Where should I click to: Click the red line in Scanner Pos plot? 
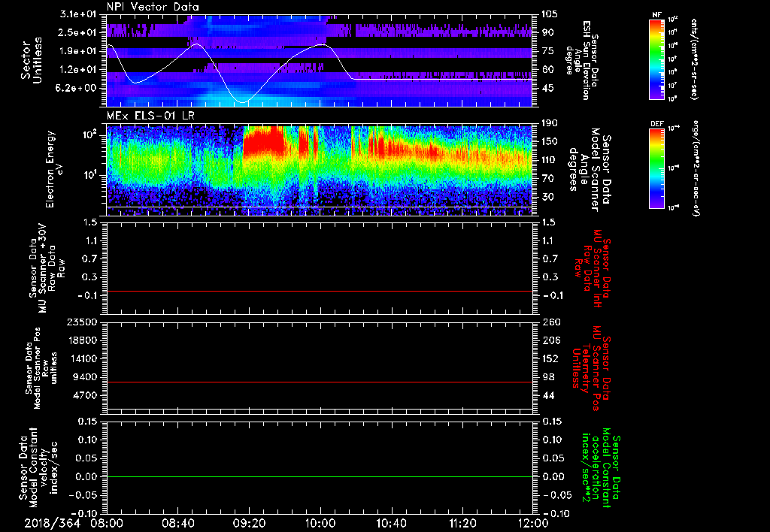point(320,382)
